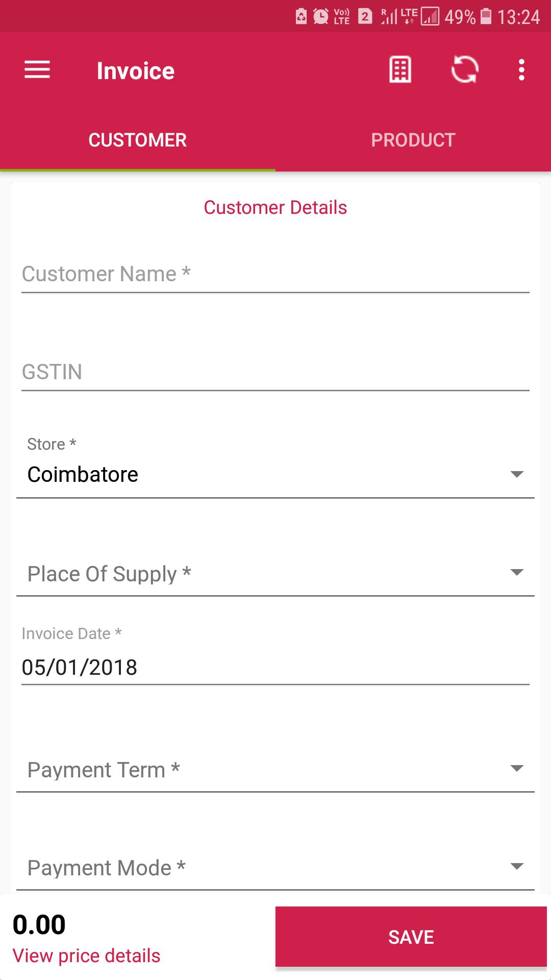Tap the refresh sync icon
Image resolution: width=551 pixels, height=980 pixels.
tap(464, 70)
